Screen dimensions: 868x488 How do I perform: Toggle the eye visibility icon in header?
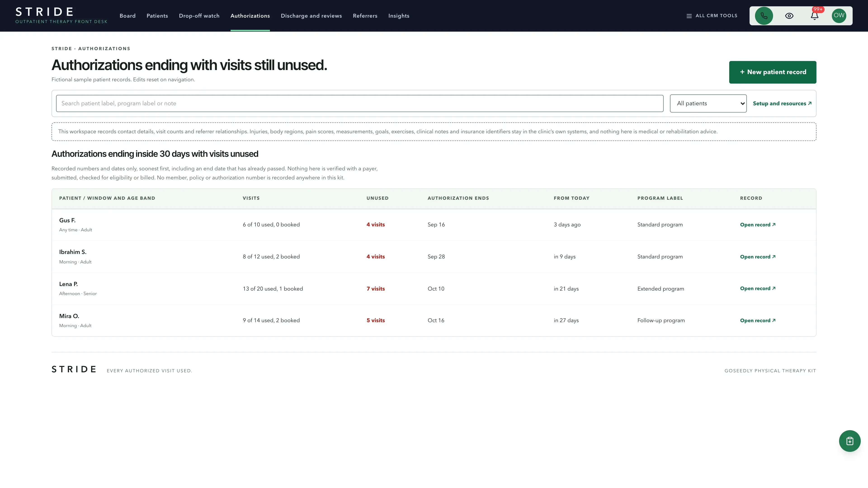pos(789,16)
